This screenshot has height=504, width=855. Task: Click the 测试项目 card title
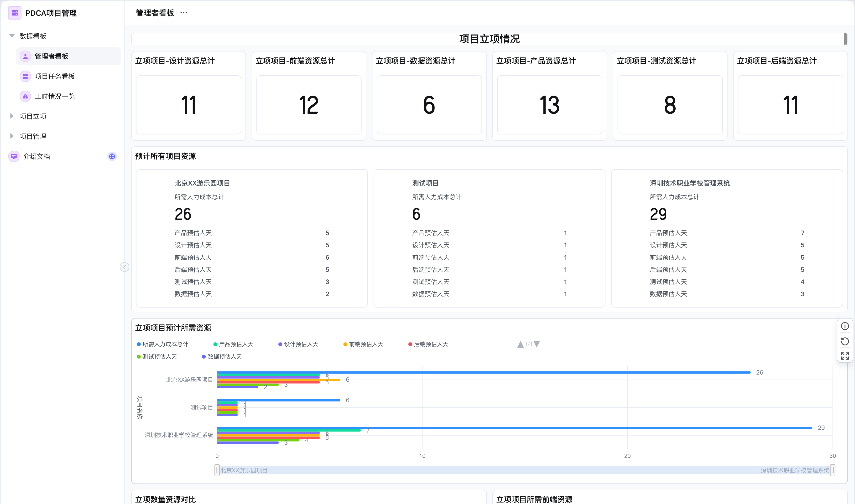(x=425, y=183)
